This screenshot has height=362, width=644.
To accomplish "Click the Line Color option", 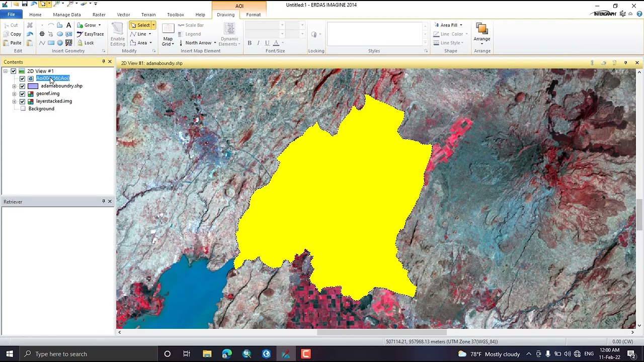I will pos(450,34).
